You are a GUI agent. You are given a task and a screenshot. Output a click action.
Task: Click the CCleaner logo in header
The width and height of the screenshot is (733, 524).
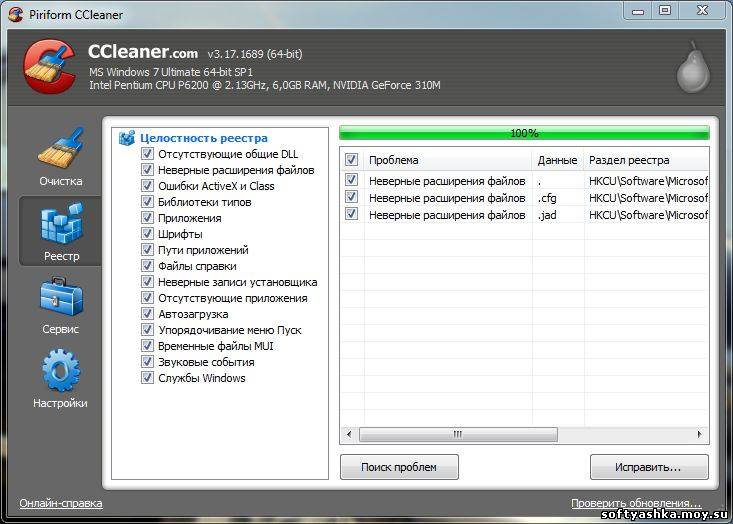click(x=50, y=66)
